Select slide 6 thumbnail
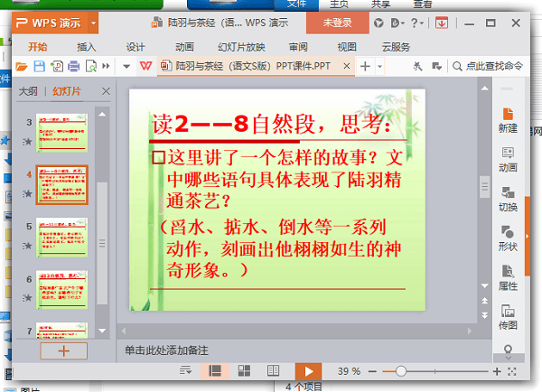The height and width of the screenshot is (392, 542). coord(61,290)
